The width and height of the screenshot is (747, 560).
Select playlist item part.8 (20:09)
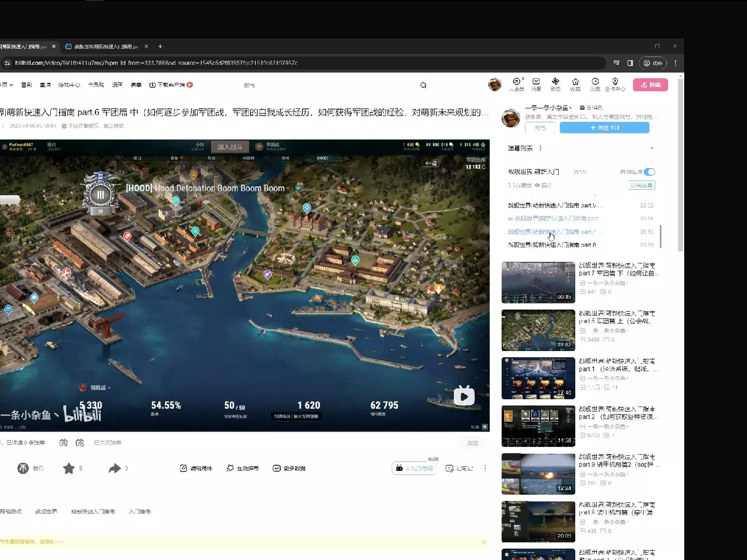580,245
